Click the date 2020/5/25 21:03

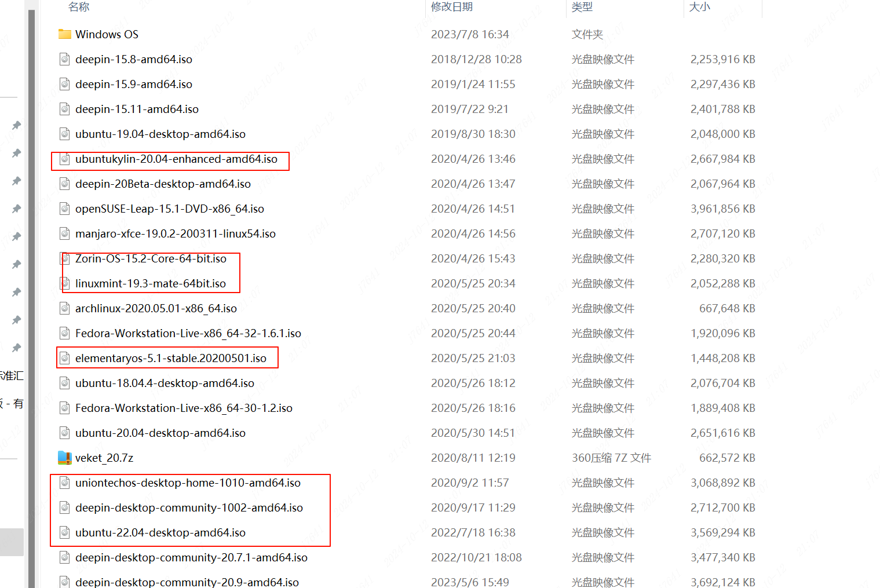[473, 358]
